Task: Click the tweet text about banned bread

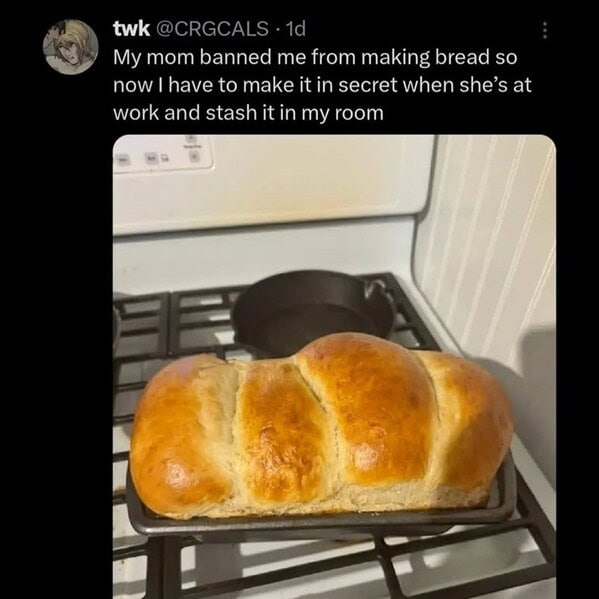Action: click(x=322, y=85)
